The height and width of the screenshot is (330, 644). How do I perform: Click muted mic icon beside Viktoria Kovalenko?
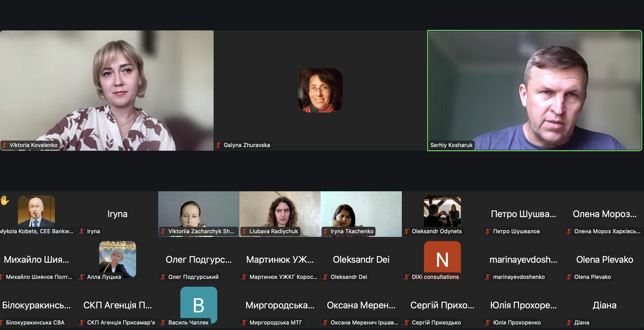click(x=4, y=145)
